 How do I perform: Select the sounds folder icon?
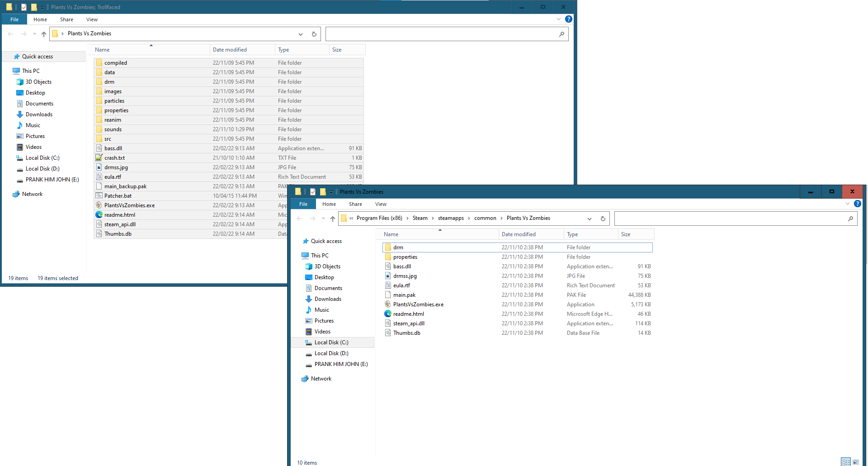pos(99,129)
